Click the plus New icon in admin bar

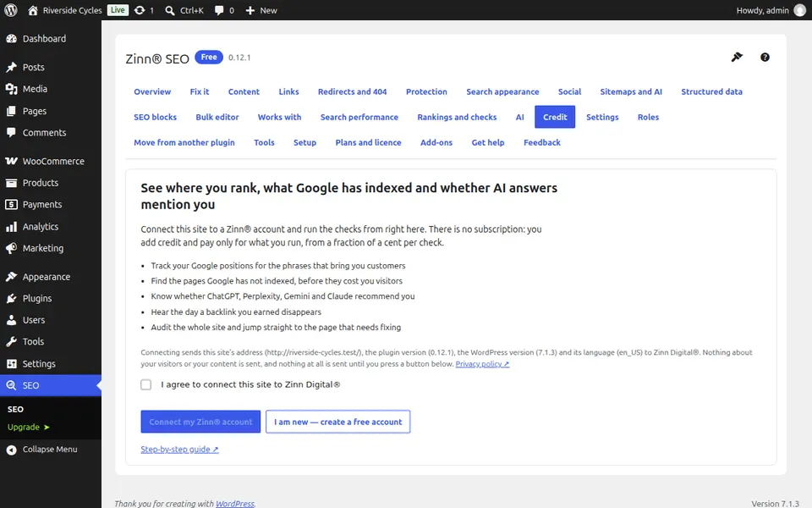[250, 10]
